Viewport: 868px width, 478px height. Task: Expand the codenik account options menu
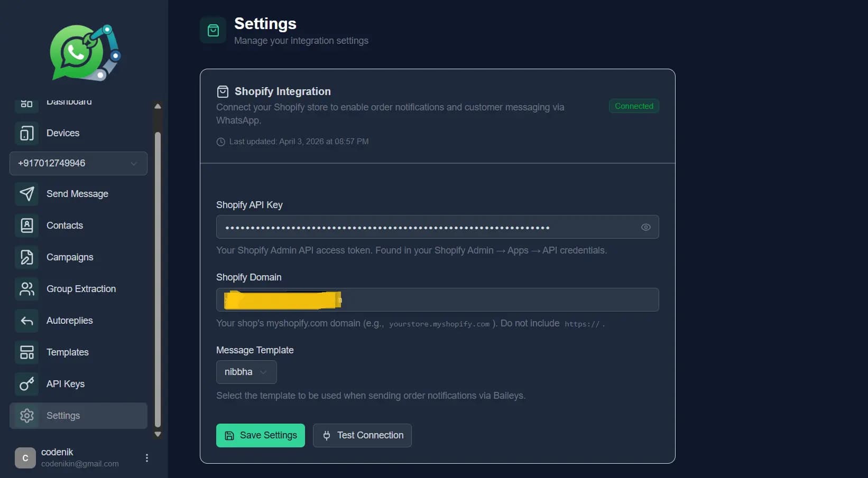147,457
